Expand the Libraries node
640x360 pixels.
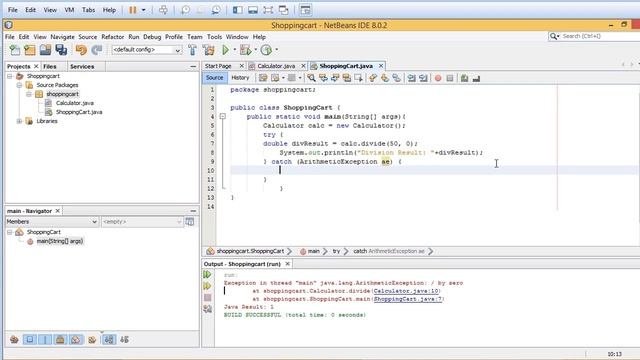[x=19, y=121]
